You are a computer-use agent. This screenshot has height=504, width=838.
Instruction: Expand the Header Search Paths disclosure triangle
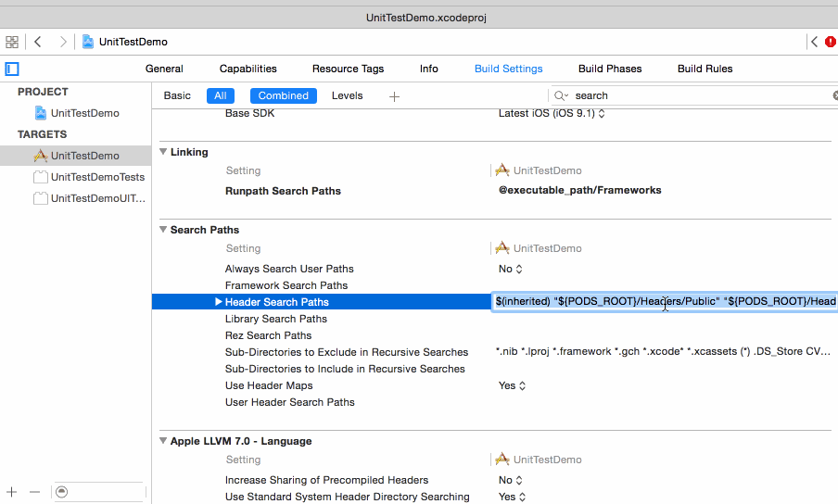tap(219, 302)
